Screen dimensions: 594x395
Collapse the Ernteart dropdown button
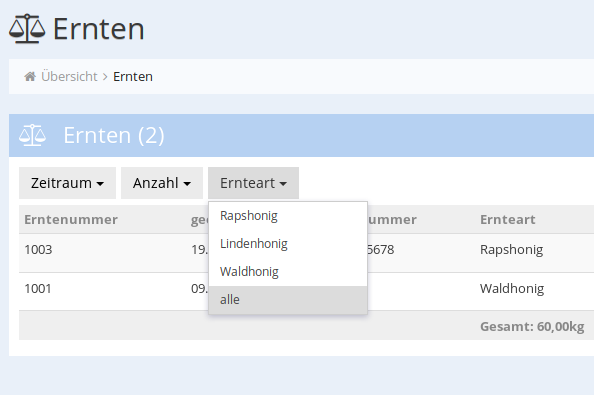point(253,183)
